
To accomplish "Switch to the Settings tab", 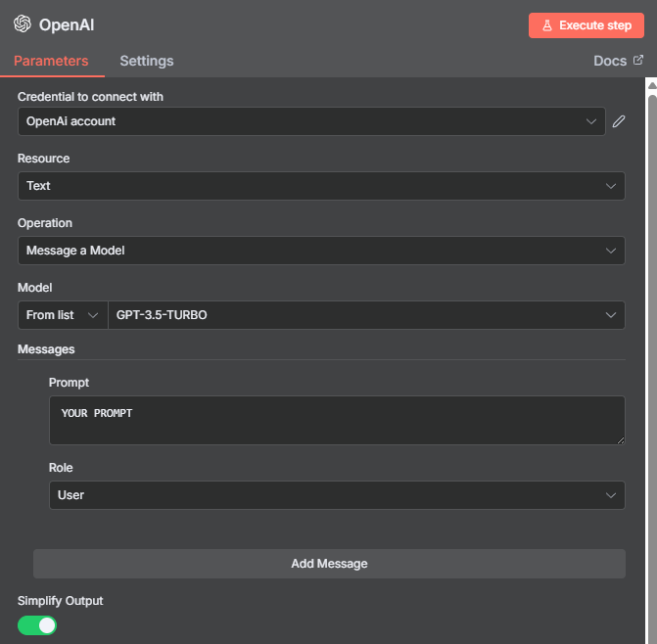I will (x=147, y=61).
